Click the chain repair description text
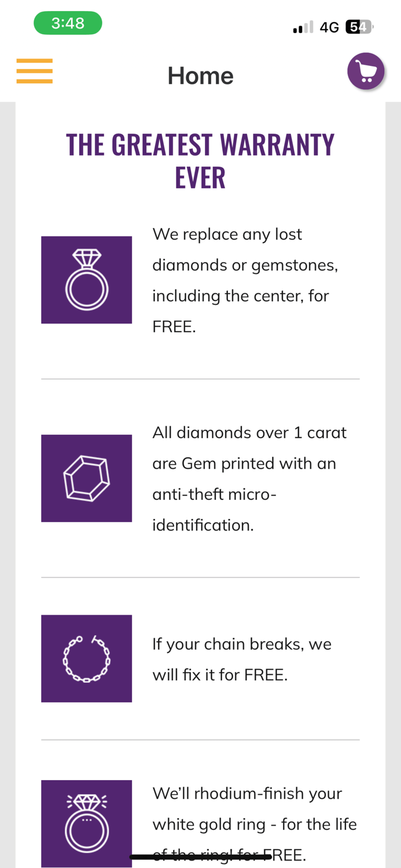Image resolution: width=401 pixels, height=868 pixels. click(242, 658)
